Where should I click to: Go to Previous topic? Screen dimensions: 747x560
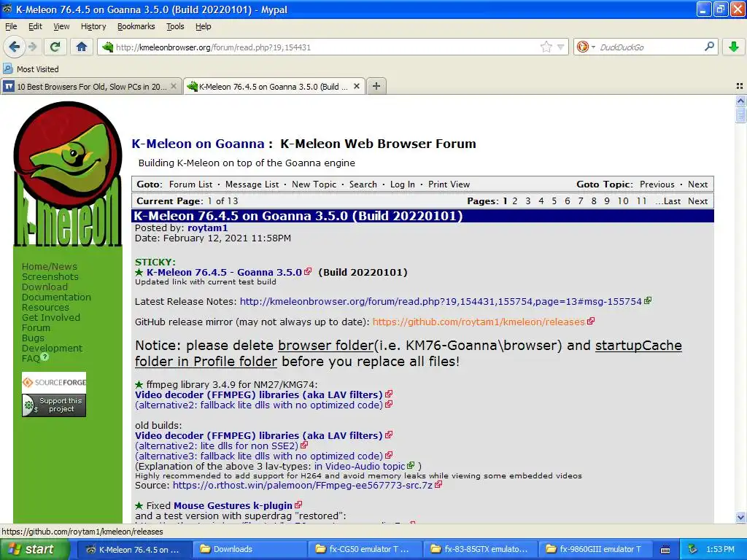pos(657,184)
